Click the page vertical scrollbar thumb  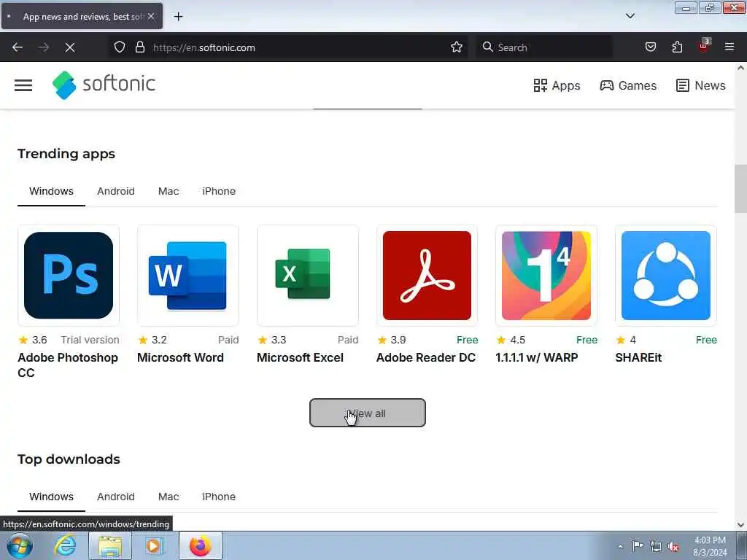pos(740,189)
